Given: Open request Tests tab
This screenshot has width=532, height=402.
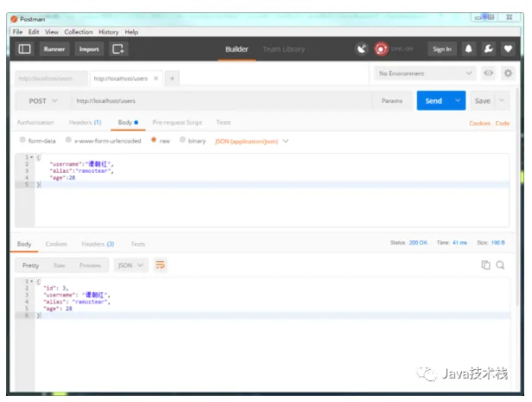Looking at the screenshot, I should click(x=223, y=122).
